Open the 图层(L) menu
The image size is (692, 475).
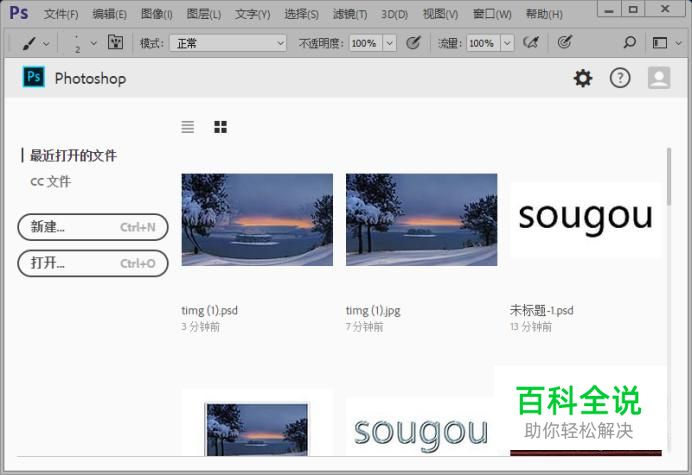(204, 14)
